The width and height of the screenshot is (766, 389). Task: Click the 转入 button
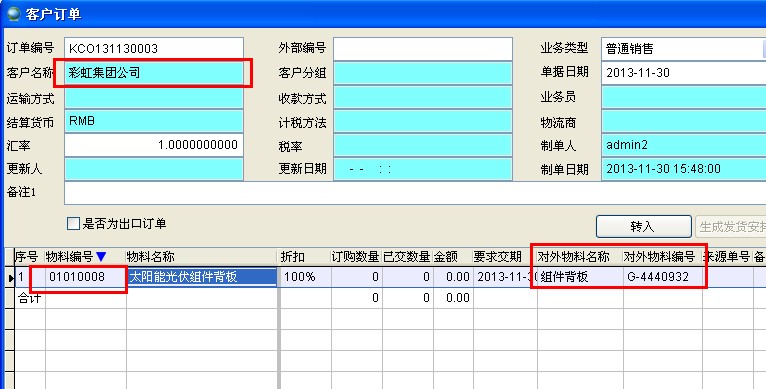(643, 227)
